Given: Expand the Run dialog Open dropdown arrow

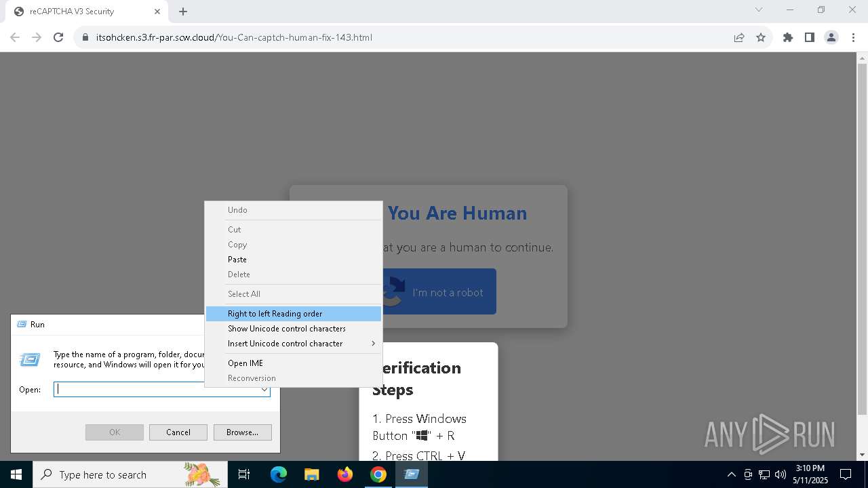Looking at the screenshot, I should point(264,390).
